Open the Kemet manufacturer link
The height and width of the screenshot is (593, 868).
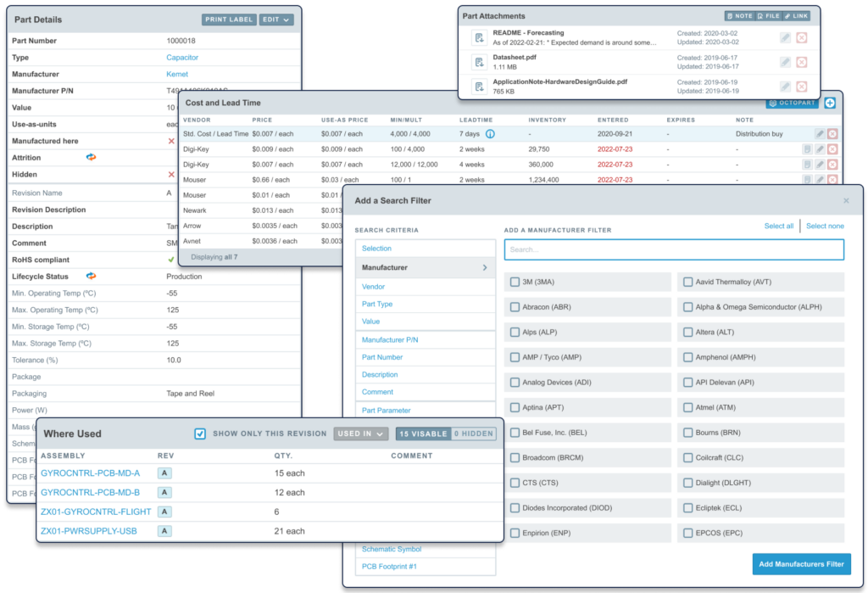click(177, 74)
